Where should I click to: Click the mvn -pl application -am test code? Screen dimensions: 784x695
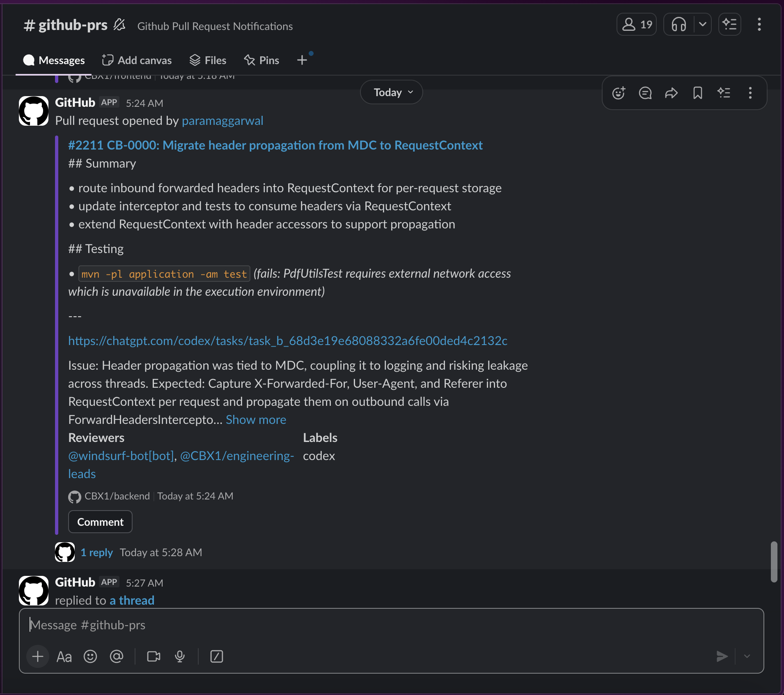[164, 274]
